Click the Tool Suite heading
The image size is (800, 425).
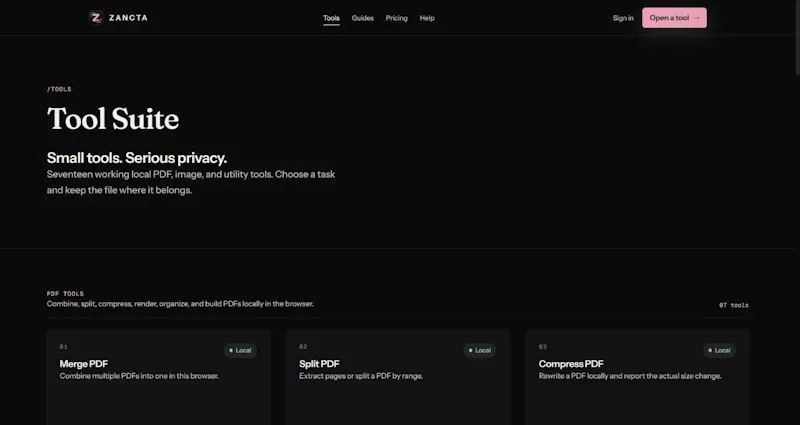click(x=113, y=119)
